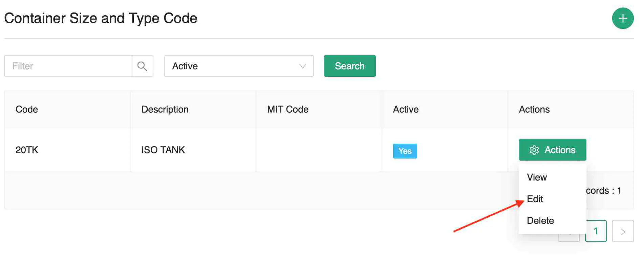Choose View from the actions menu
The width and height of the screenshot is (644, 261).
coord(552,177)
